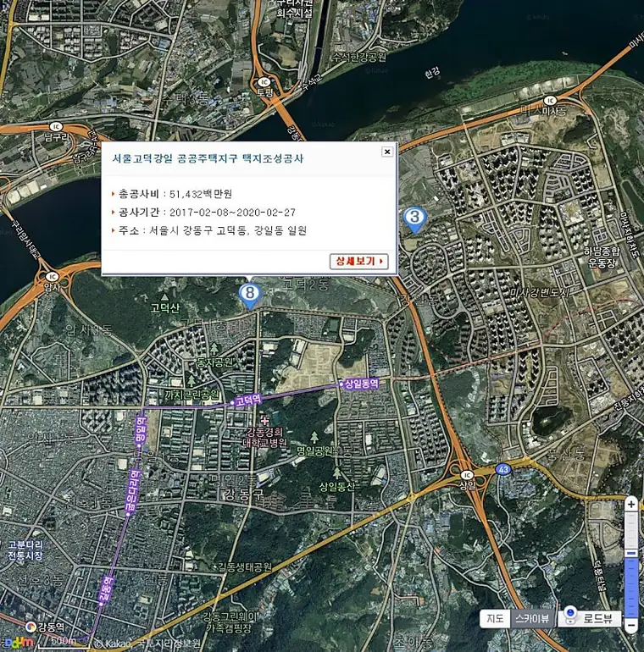Screen dimensions: 644x652
Task: Click the Kakao copyright notice
Action: [x=147, y=644]
